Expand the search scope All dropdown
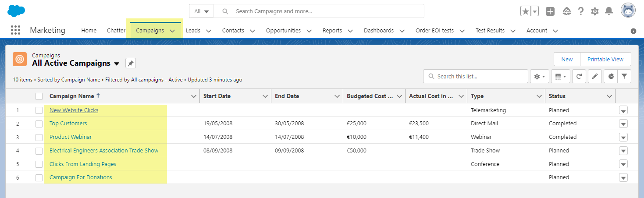 point(201,11)
